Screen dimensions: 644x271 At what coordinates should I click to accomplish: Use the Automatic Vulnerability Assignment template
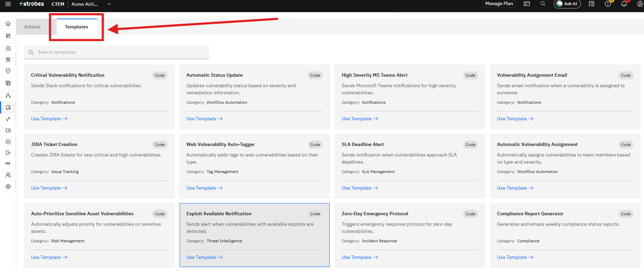(515, 188)
